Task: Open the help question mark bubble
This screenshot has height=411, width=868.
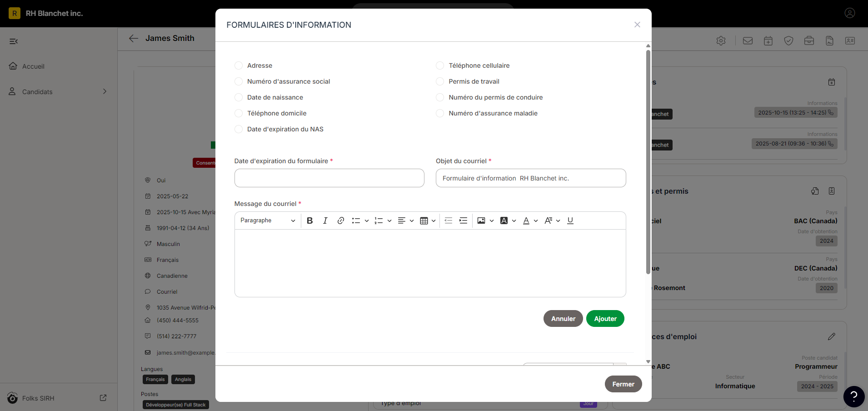Action: (x=854, y=396)
